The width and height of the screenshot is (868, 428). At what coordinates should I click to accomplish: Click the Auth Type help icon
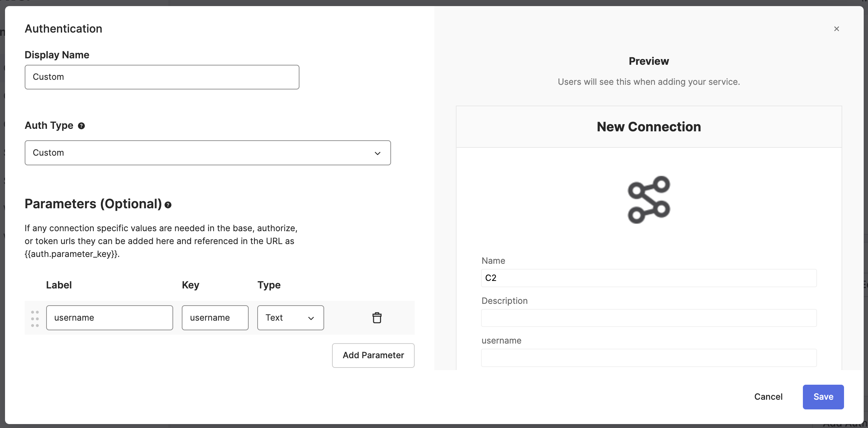pyautogui.click(x=82, y=126)
